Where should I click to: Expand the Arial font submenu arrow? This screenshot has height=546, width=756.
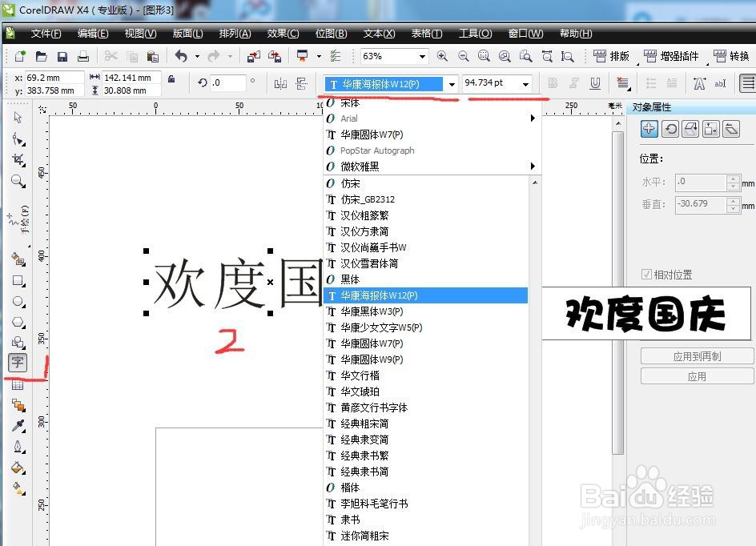click(x=533, y=118)
